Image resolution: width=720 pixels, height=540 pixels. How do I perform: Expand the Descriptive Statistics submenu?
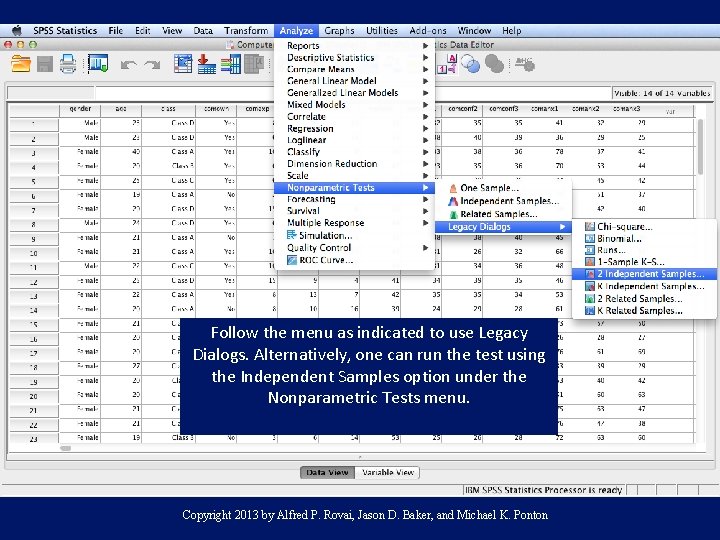(354, 57)
